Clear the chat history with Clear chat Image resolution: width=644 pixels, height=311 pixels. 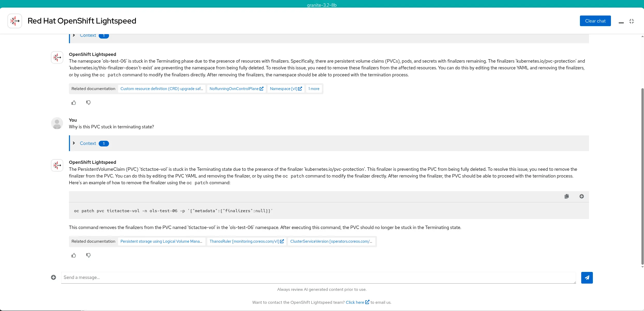[595, 21]
